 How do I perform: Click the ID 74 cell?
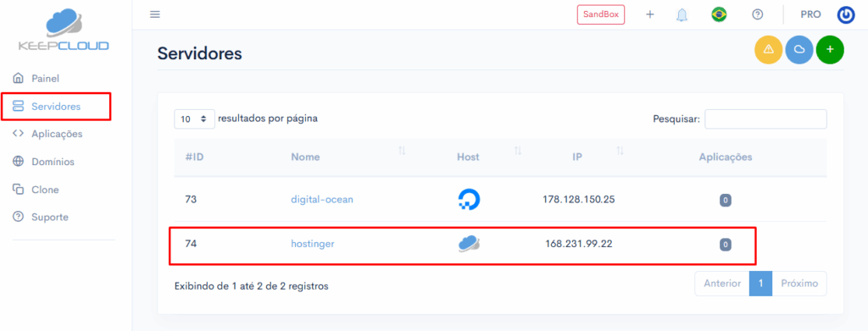[x=191, y=243]
